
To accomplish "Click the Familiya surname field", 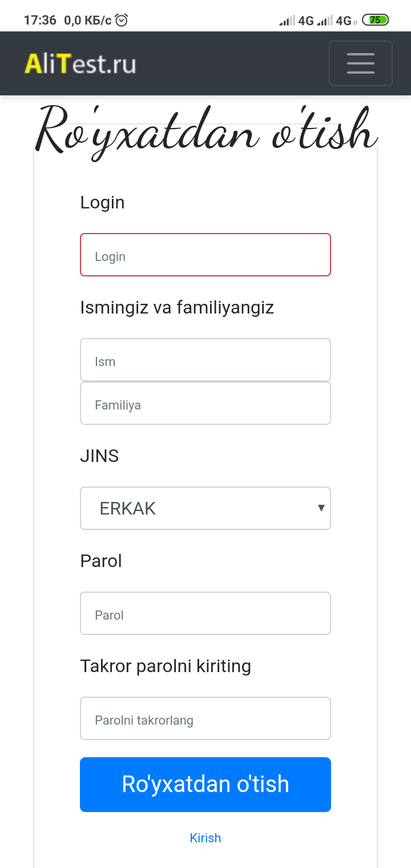I will (x=205, y=403).
